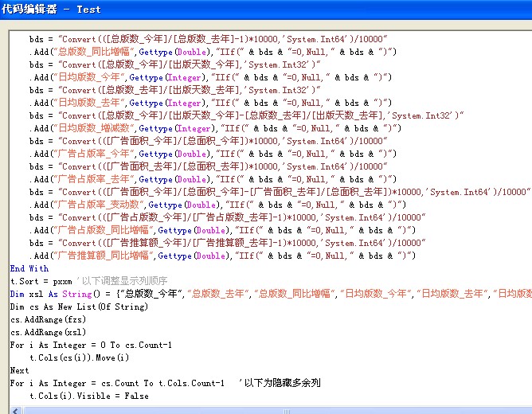Click the 't.Cols(cs(i)).Move(i)' line
The image size is (532, 414).
click(80, 357)
